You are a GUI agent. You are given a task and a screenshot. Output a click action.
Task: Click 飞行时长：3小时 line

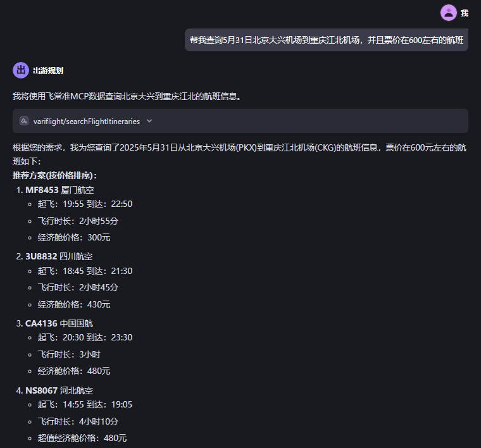pyautogui.click(x=69, y=354)
